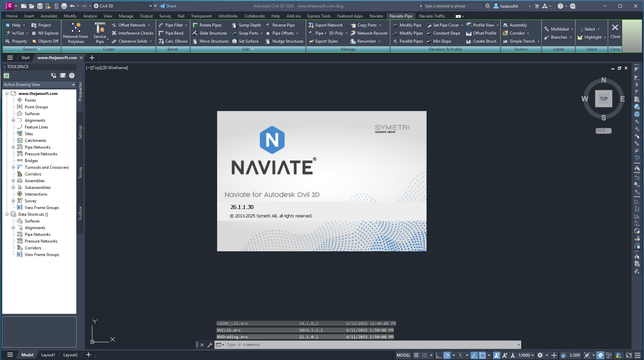This screenshot has width=644, height=360.
Task: Select Corridors under Data Shortcuts
Action: tap(33, 248)
